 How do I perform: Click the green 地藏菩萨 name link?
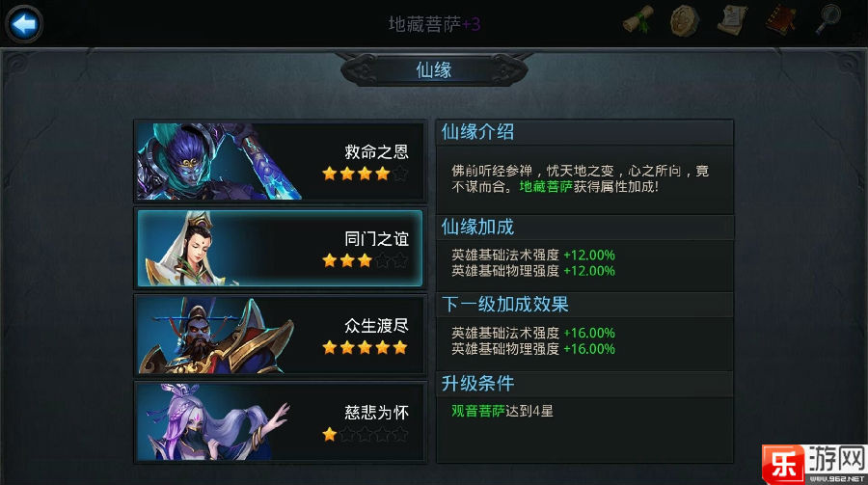click(x=546, y=187)
